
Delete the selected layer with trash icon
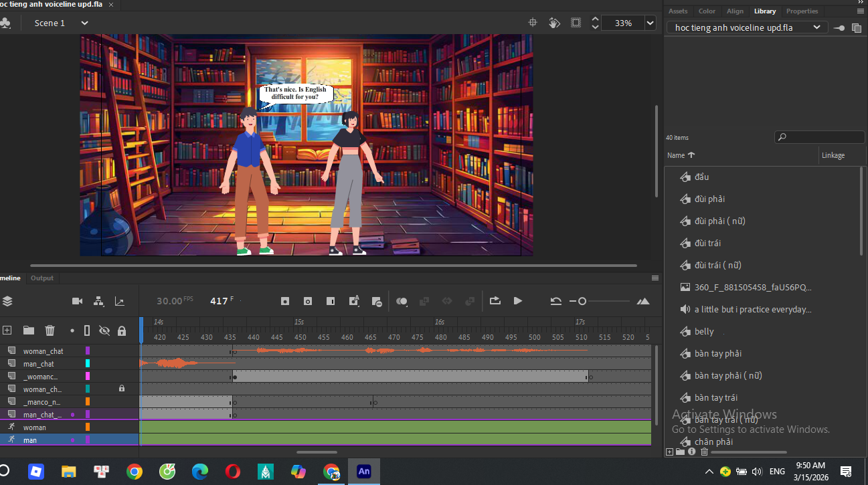[x=50, y=330]
